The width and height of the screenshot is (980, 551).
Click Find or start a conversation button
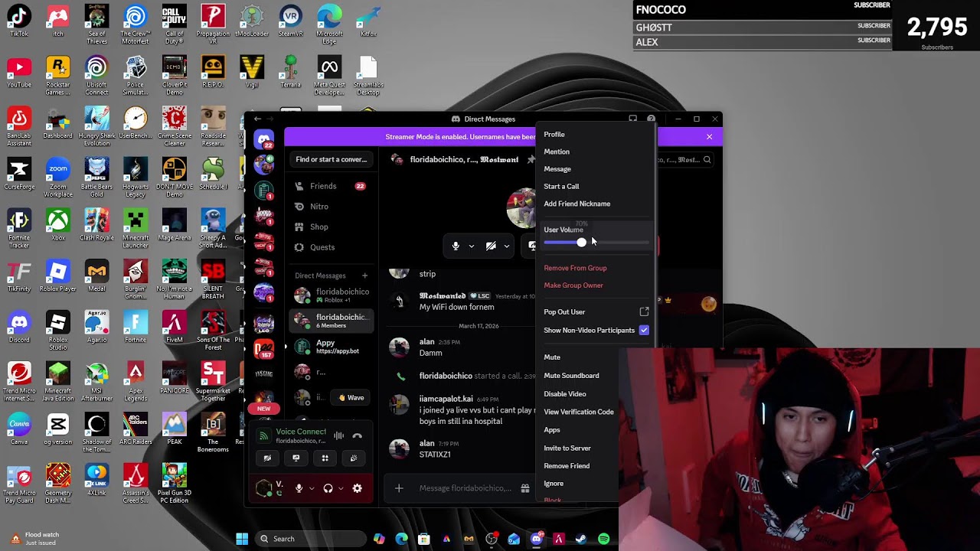pyautogui.click(x=332, y=160)
